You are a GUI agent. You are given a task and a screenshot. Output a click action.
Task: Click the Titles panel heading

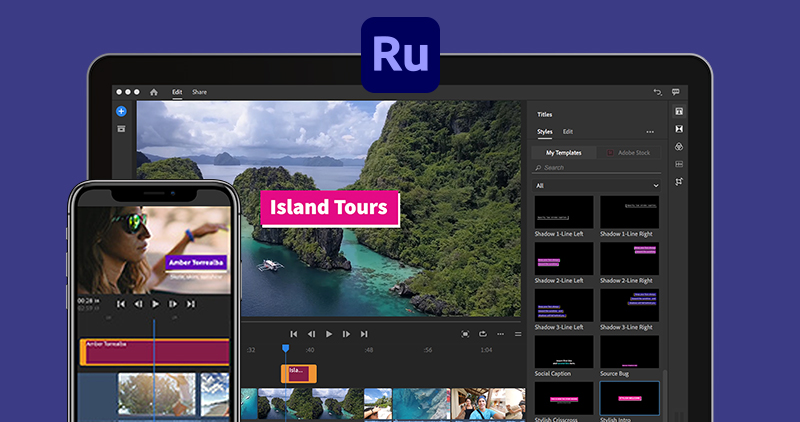tap(544, 114)
